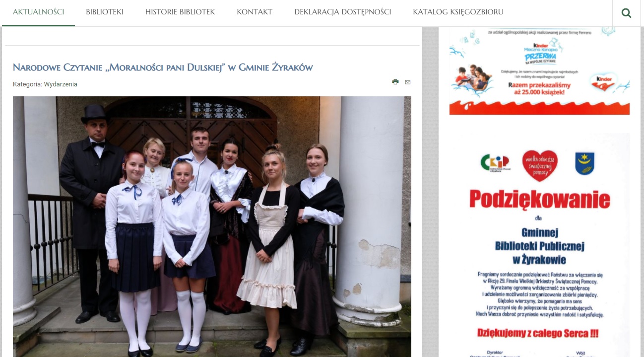Go to Historie Bibliotek page
This screenshot has width=644, height=357.
pos(180,12)
